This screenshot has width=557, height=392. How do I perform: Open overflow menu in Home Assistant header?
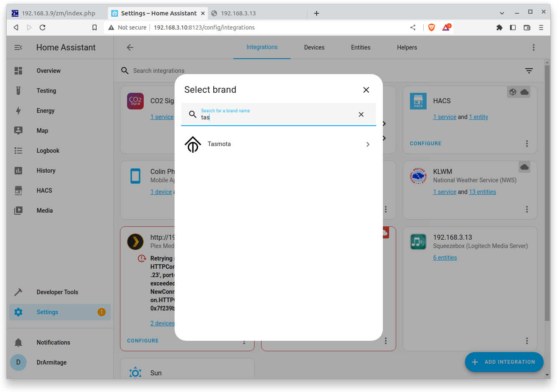534,47
